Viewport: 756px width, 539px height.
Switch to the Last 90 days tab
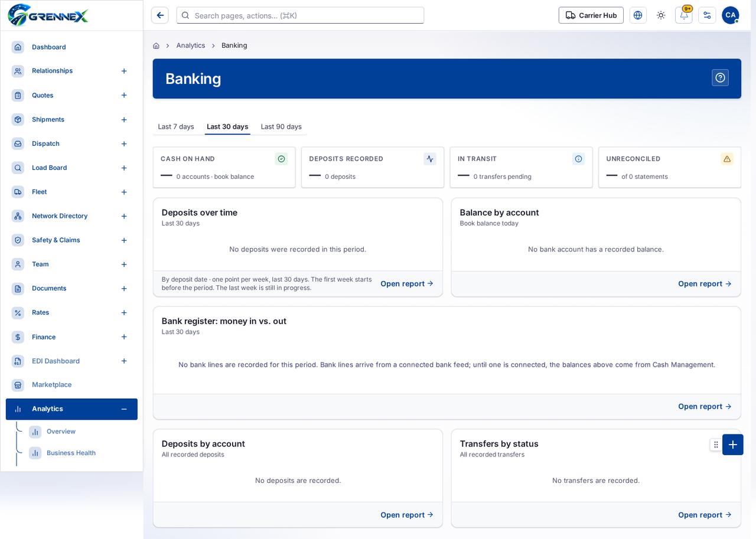281,126
